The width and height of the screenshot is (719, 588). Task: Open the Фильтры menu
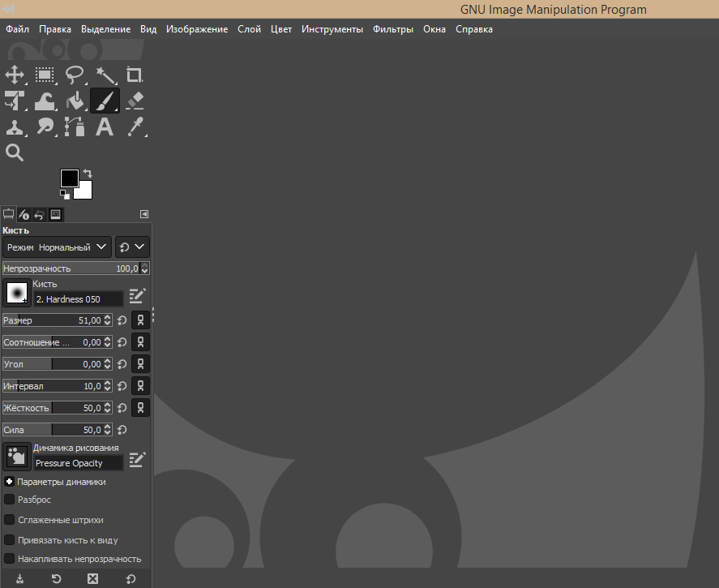tap(393, 29)
